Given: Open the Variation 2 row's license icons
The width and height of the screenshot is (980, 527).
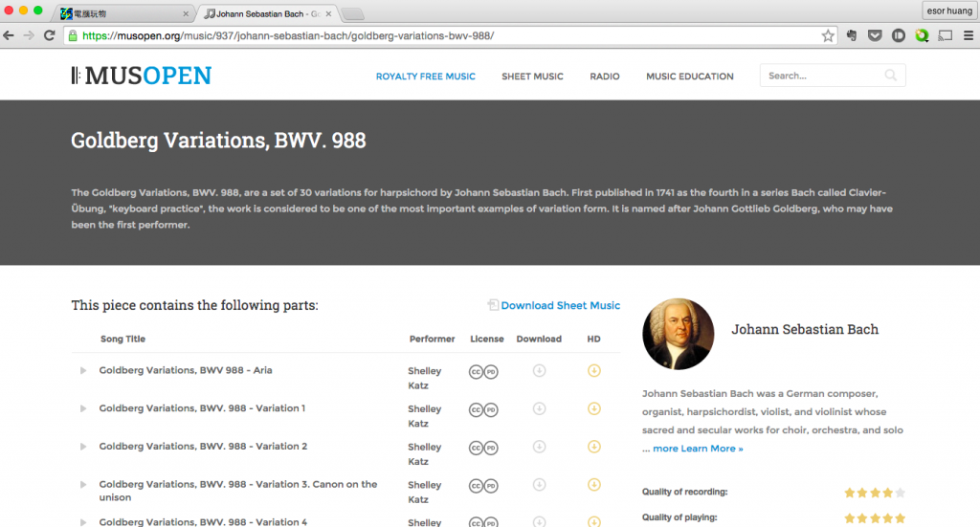Looking at the screenshot, I should tap(483, 449).
